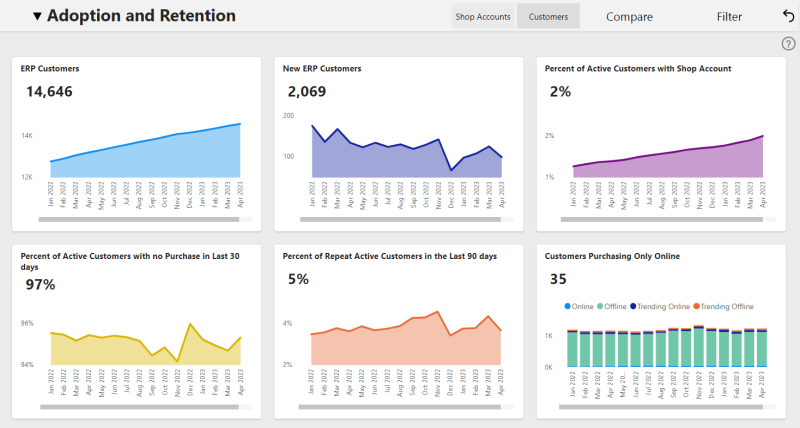Image resolution: width=800 pixels, height=428 pixels.
Task: Collapse the Adoption and Retention section triangle
Action: click(x=37, y=16)
